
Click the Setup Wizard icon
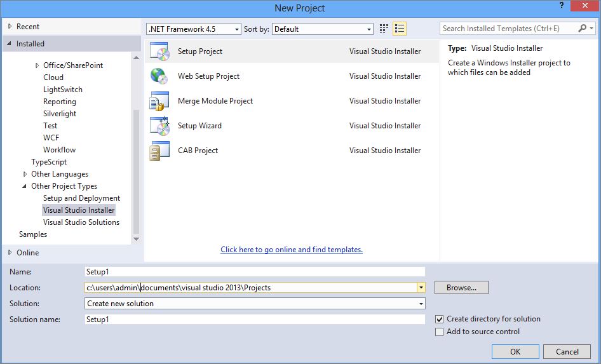pos(159,126)
